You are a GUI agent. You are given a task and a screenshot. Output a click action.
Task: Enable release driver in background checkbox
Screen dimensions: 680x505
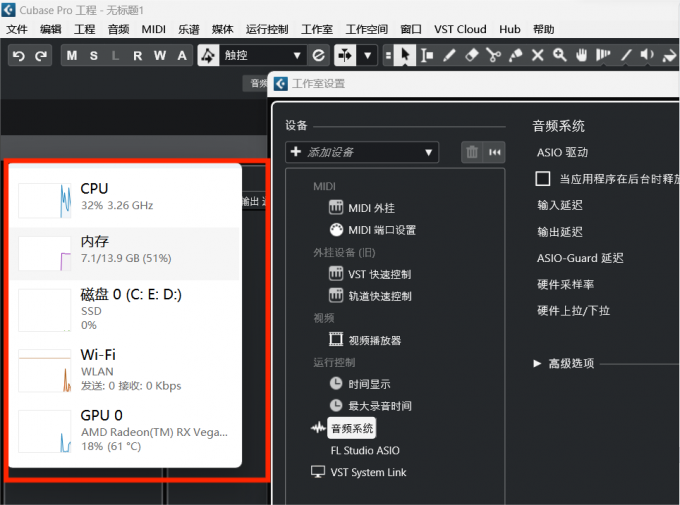click(x=543, y=178)
